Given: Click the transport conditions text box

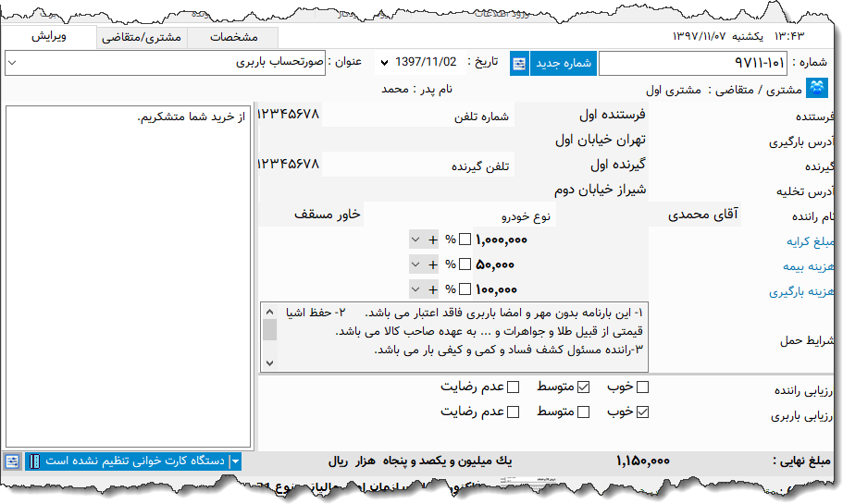Looking at the screenshot, I should [454, 337].
